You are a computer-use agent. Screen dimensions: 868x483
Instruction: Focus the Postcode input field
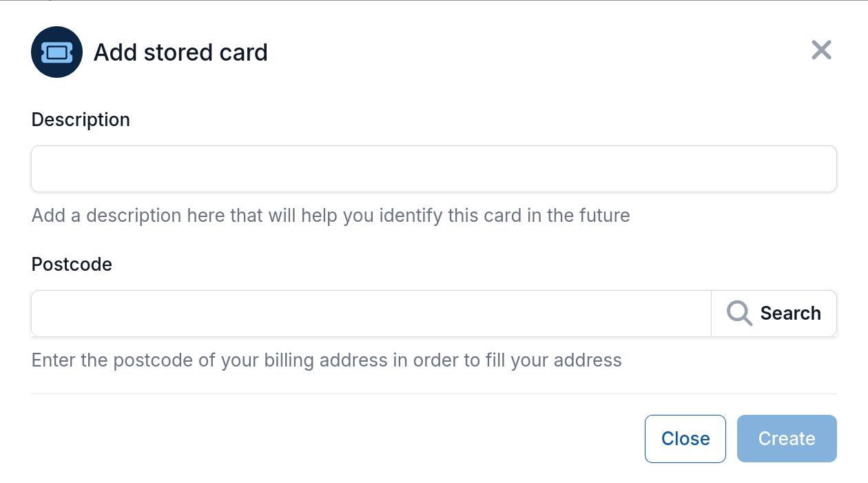pos(371,314)
